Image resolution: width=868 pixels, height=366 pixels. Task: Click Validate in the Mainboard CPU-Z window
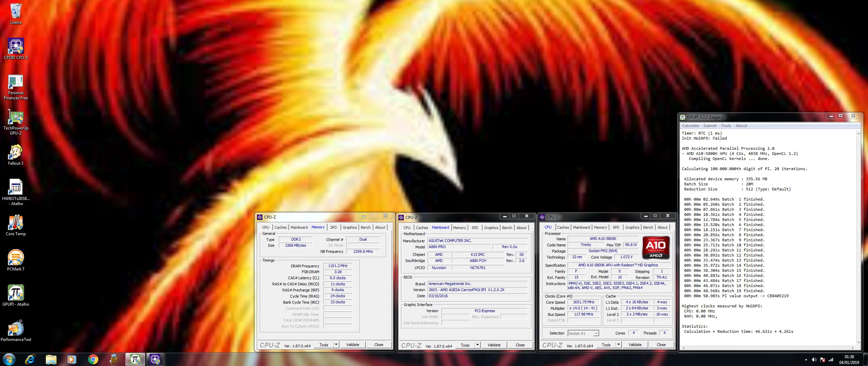494,345
